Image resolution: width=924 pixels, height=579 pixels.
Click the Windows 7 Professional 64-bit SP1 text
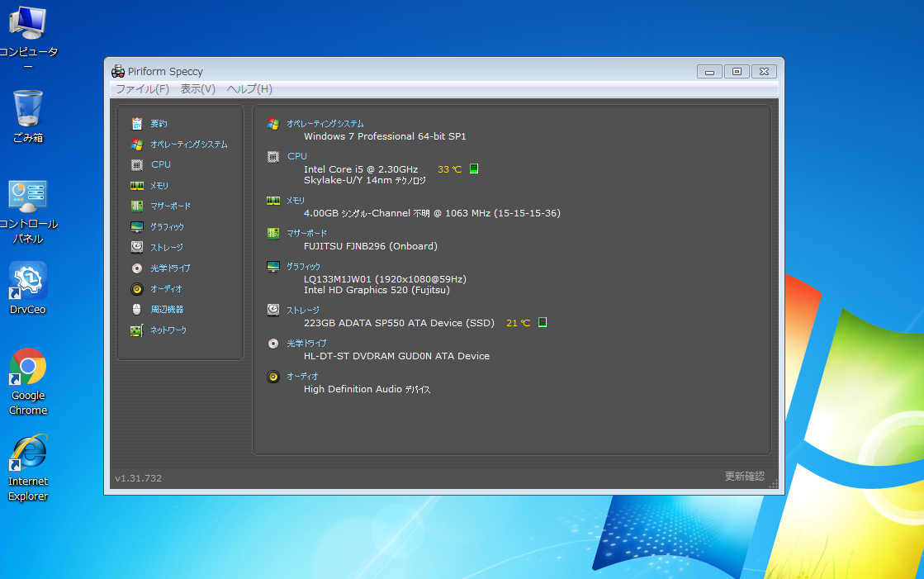[x=385, y=136]
